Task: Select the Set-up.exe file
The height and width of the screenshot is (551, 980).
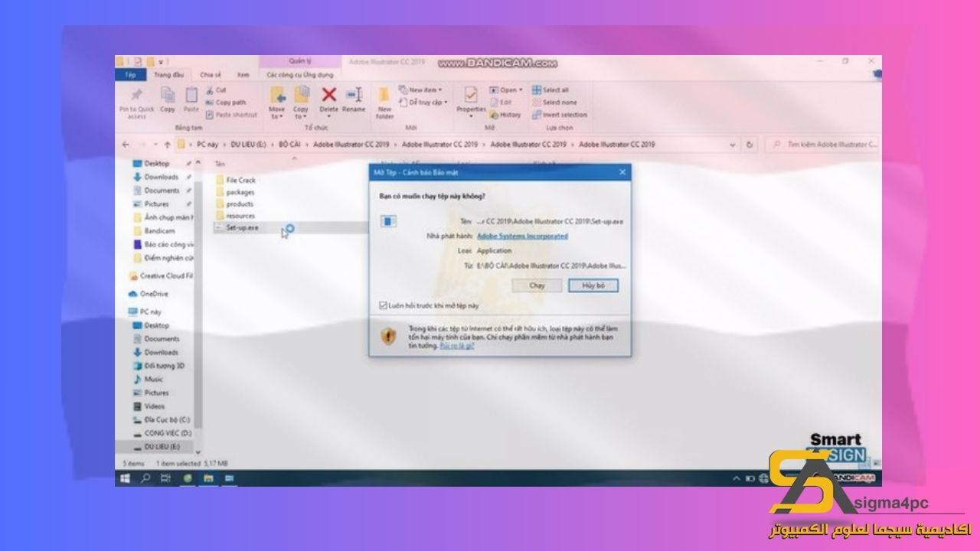Action: [x=237, y=227]
